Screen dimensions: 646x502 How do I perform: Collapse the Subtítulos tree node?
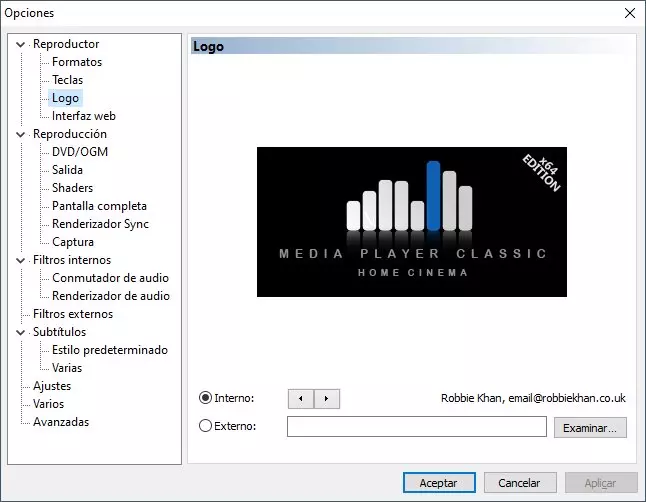pos(20,332)
